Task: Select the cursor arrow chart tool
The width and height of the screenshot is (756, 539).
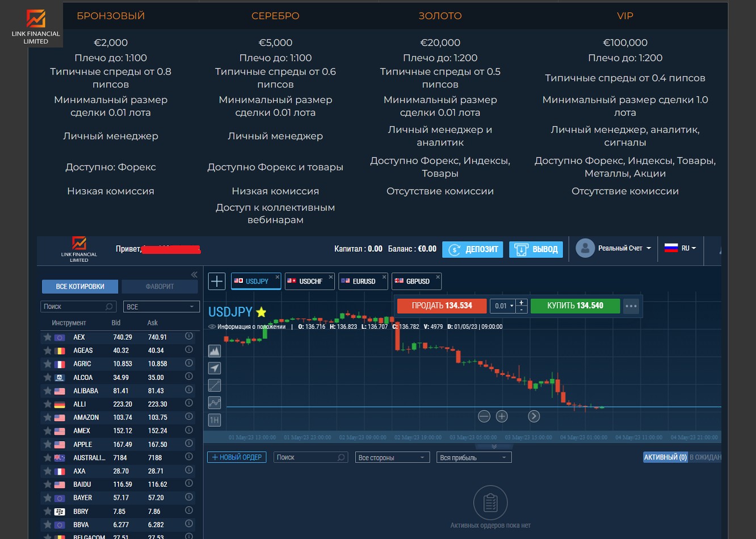Action: 215,368
